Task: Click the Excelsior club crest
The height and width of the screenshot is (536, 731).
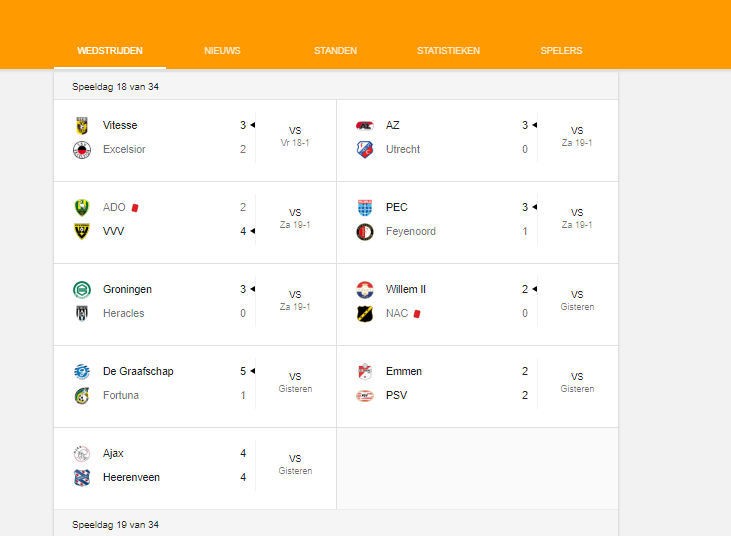Action: coord(82,150)
